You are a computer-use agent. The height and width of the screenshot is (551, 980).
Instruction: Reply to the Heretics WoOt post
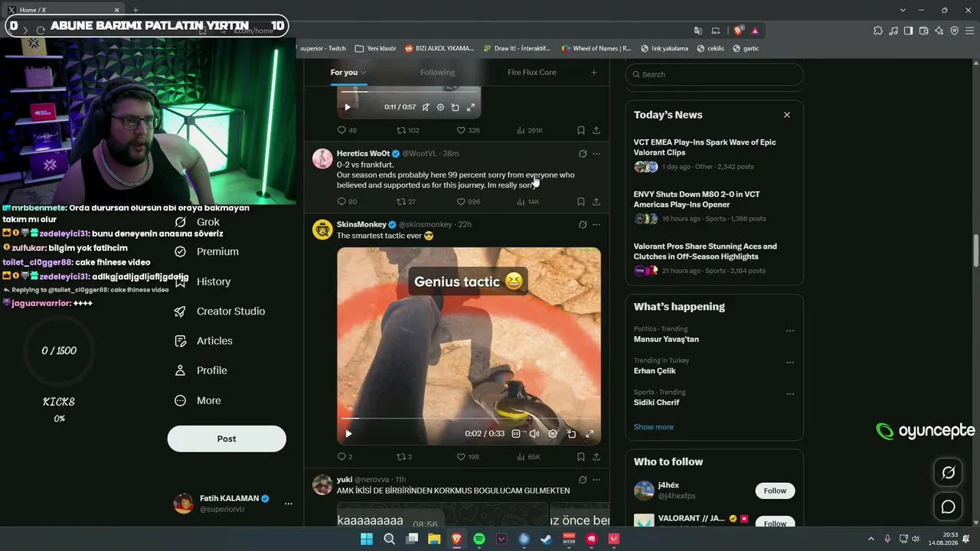click(x=347, y=202)
